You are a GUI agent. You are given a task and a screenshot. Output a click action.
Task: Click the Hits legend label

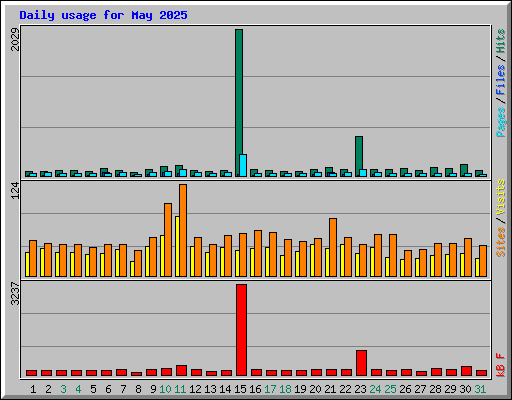coord(501,41)
